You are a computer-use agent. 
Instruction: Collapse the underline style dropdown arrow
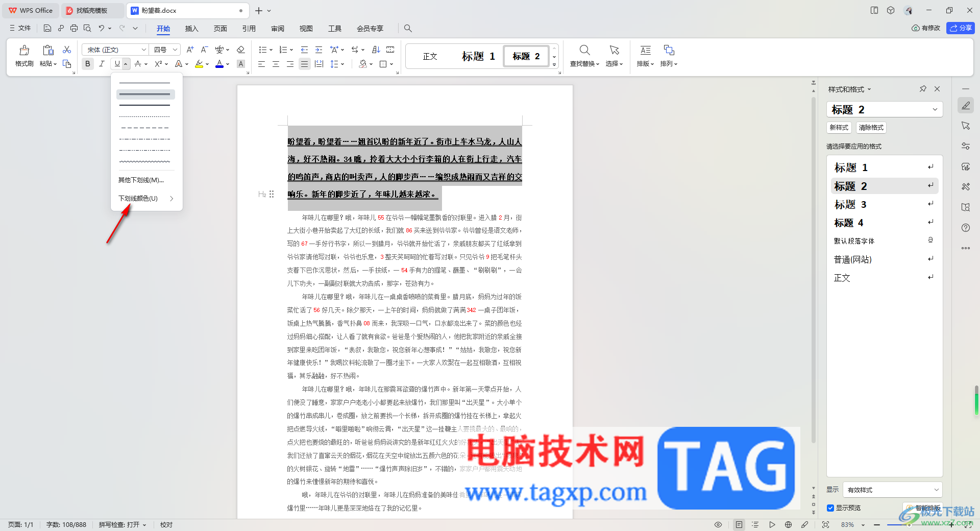point(126,64)
